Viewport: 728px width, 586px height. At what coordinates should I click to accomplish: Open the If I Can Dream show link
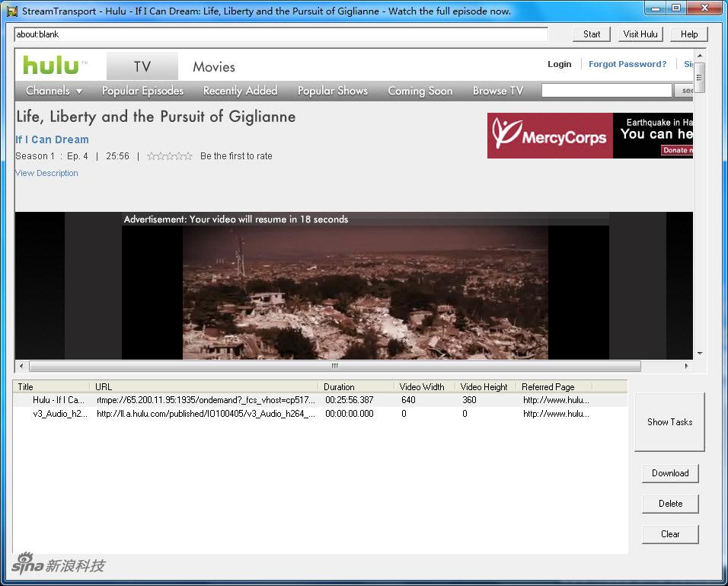(x=52, y=139)
